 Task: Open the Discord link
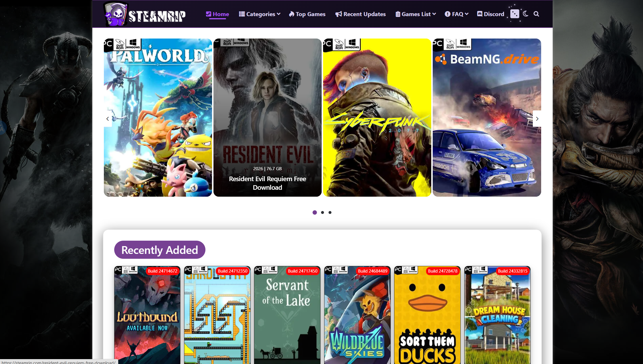[491, 14]
